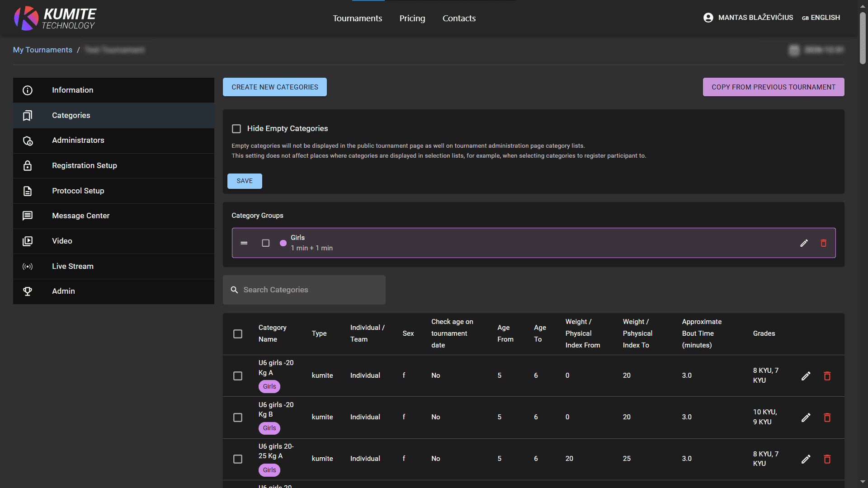Check the Girls category group checkbox
This screenshot has height=488, width=868.
(x=266, y=243)
